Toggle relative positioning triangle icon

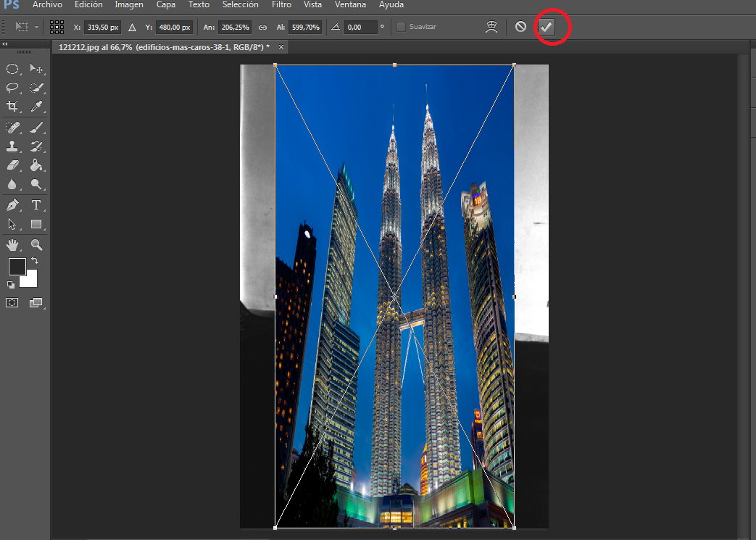click(x=132, y=27)
